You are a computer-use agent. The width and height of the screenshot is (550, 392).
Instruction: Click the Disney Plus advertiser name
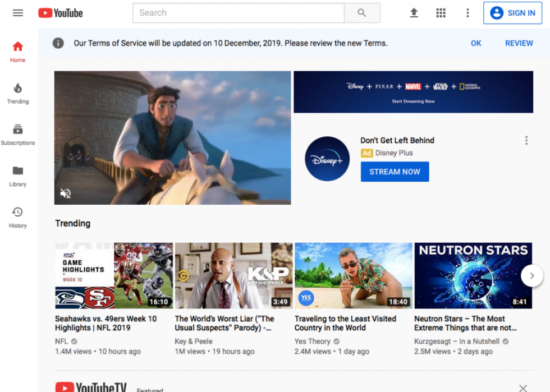[394, 153]
